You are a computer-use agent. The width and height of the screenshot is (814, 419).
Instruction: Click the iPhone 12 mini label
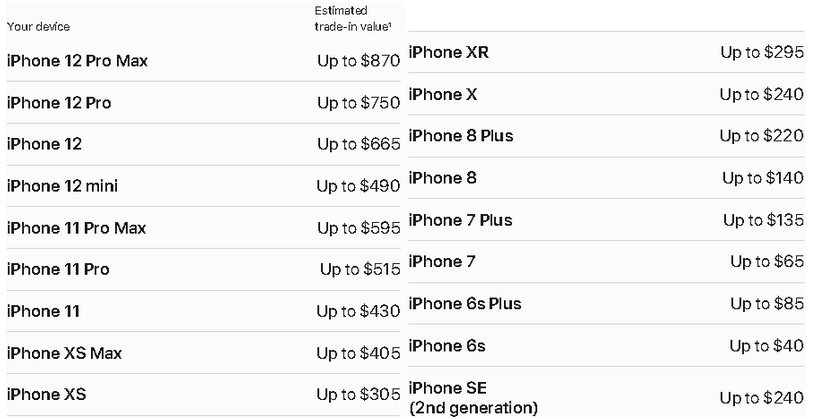[x=62, y=186]
